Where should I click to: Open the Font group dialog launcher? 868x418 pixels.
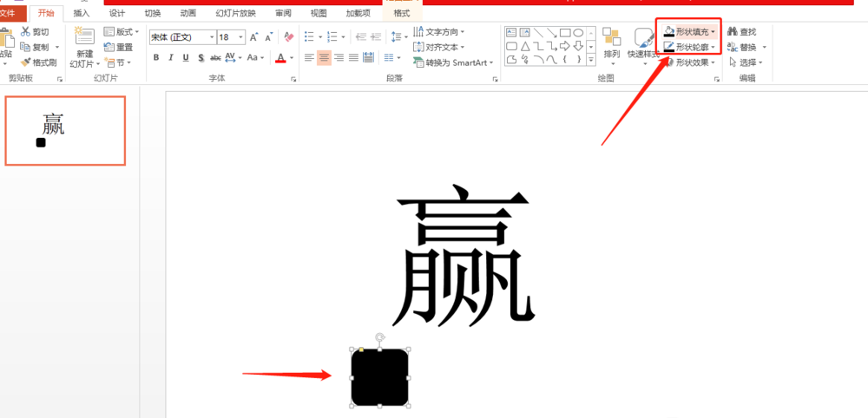tap(293, 80)
